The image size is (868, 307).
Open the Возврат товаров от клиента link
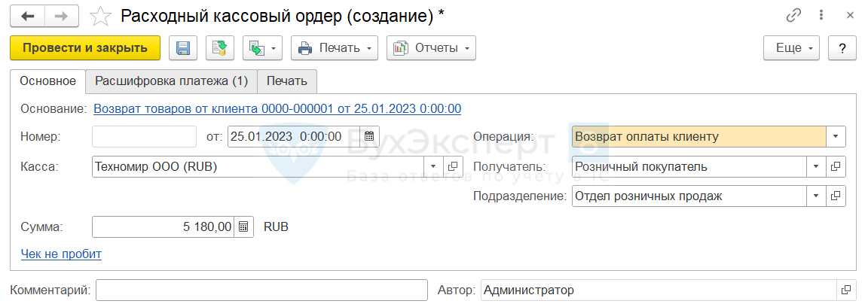pos(277,109)
